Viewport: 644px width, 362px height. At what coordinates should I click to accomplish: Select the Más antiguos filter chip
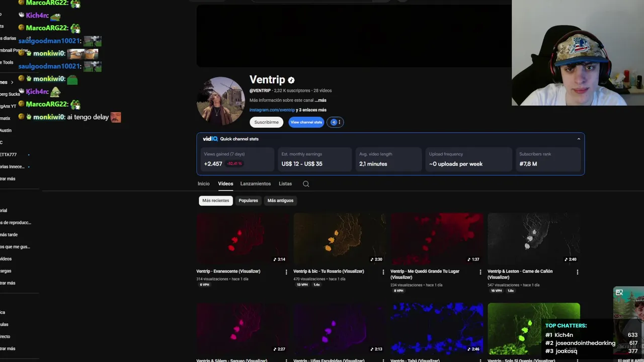coord(280,201)
